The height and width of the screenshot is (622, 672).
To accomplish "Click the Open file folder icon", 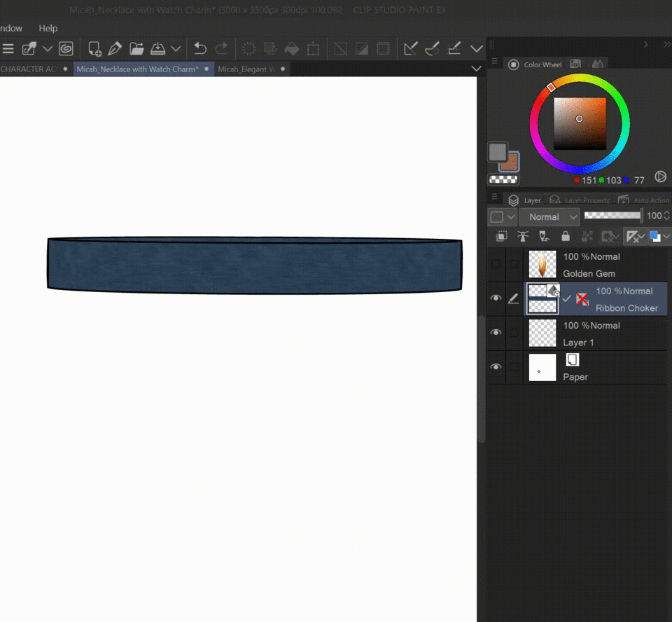I will tap(136, 48).
